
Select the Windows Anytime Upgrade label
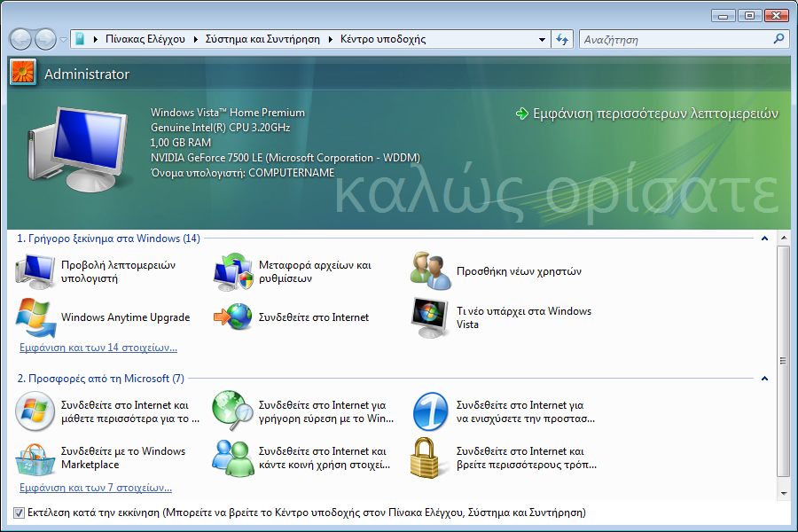tap(125, 317)
